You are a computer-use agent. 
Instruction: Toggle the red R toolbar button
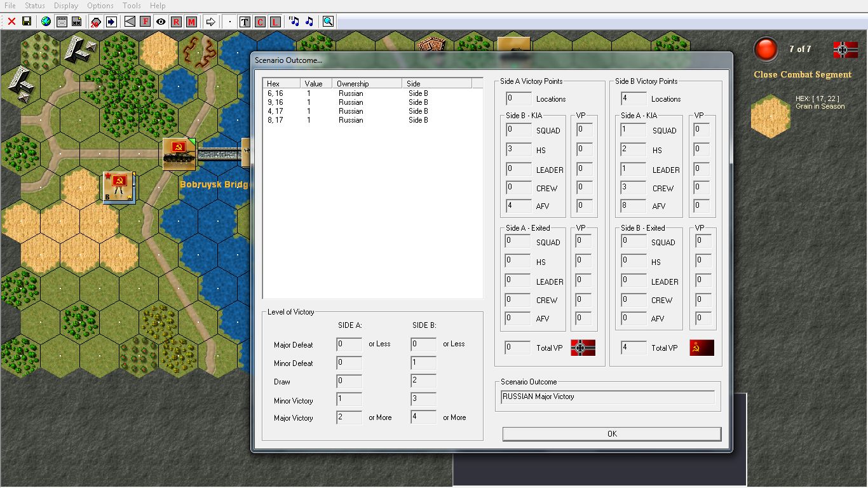[176, 22]
